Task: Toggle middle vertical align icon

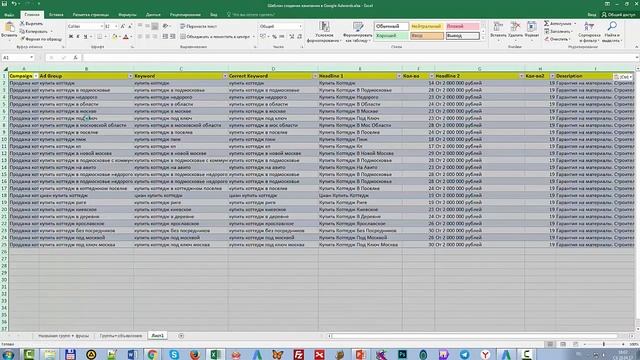Action: tap(147, 26)
